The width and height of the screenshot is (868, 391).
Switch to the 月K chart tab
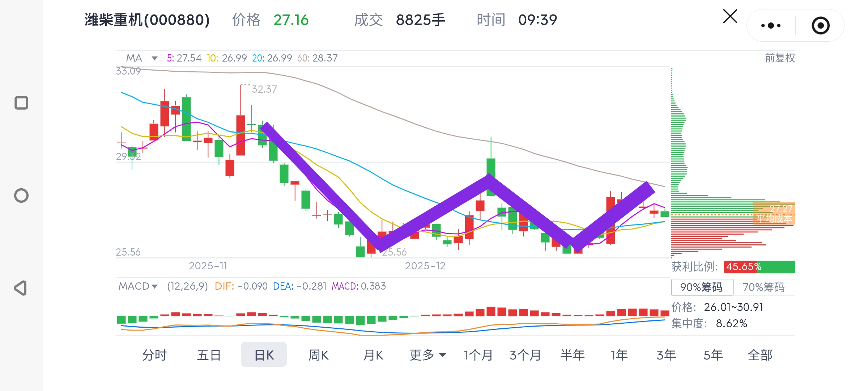point(373,355)
